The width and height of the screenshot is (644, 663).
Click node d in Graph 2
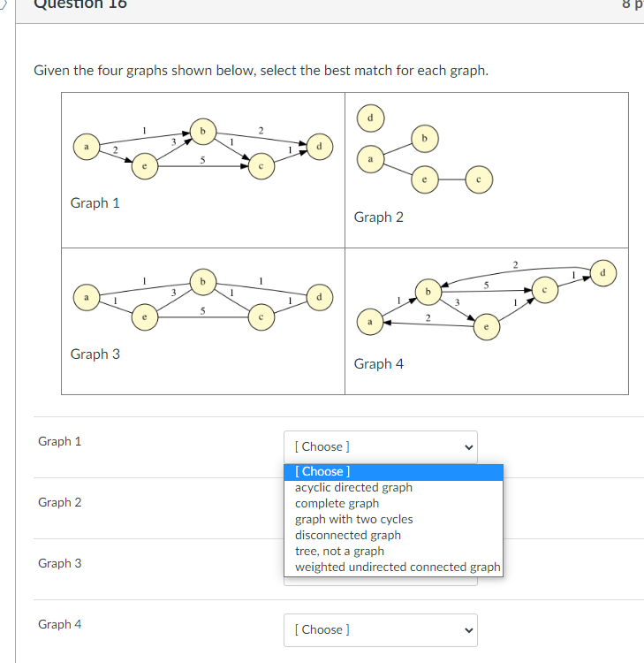click(371, 118)
